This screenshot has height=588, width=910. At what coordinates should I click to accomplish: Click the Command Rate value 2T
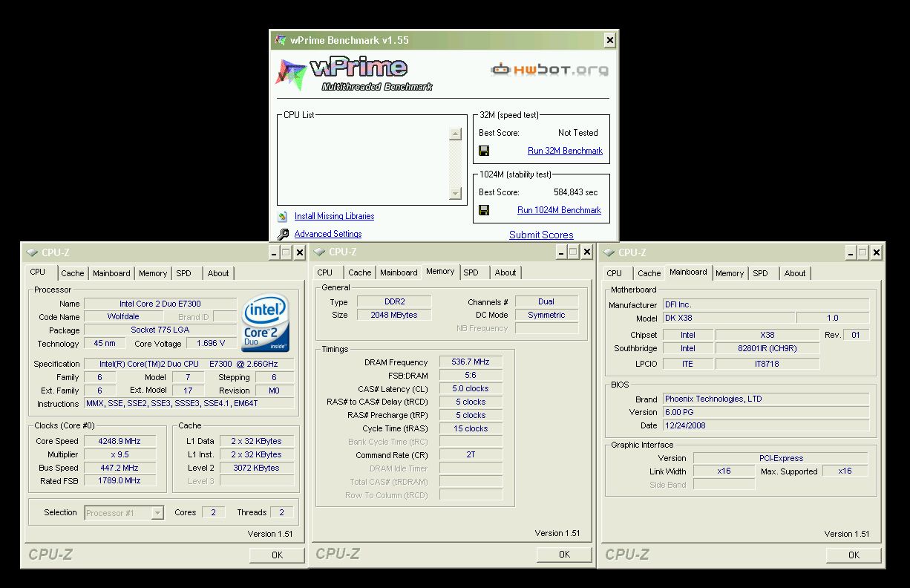[471, 455]
